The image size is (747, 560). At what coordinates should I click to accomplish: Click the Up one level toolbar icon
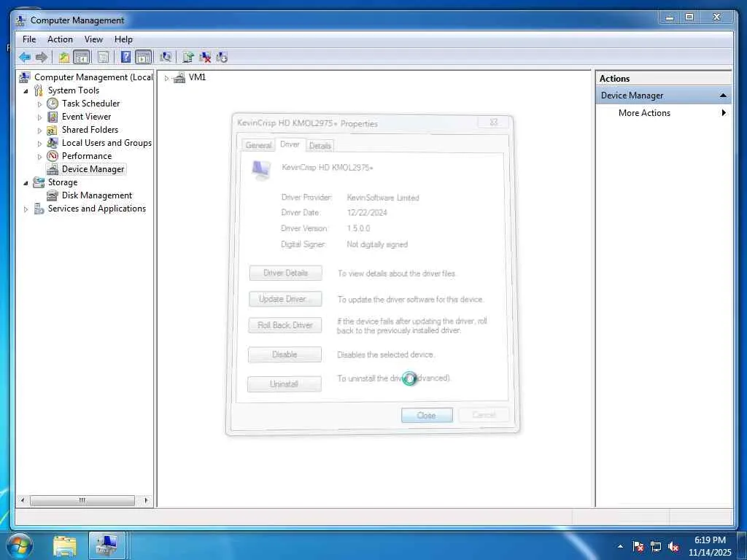(64, 58)
